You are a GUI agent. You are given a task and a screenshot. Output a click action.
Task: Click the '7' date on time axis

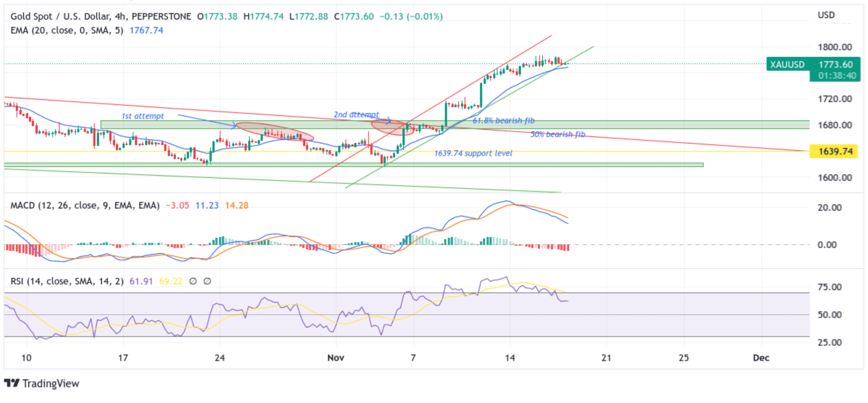tap(413, 358)
